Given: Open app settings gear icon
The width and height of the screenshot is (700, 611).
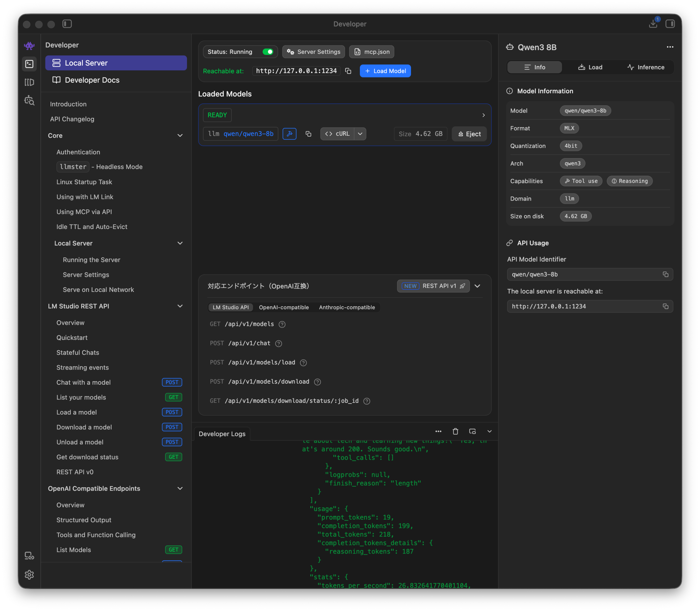Looking at the screenshot, I should 29,575.
